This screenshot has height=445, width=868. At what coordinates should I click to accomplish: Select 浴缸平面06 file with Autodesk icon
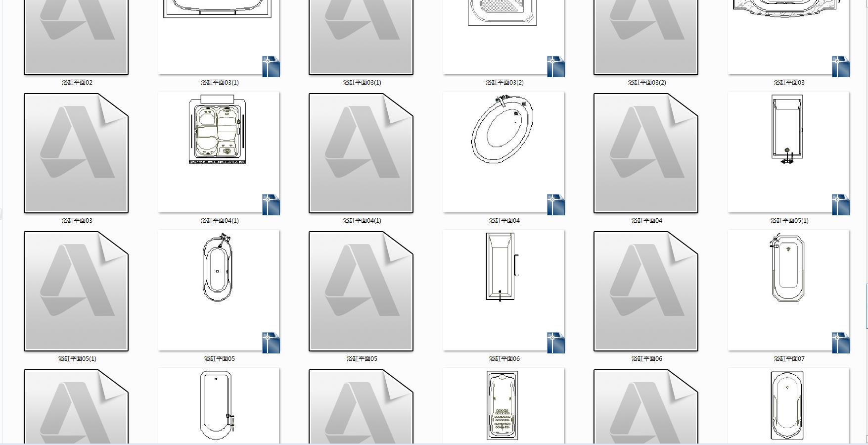tap(646, 291)
